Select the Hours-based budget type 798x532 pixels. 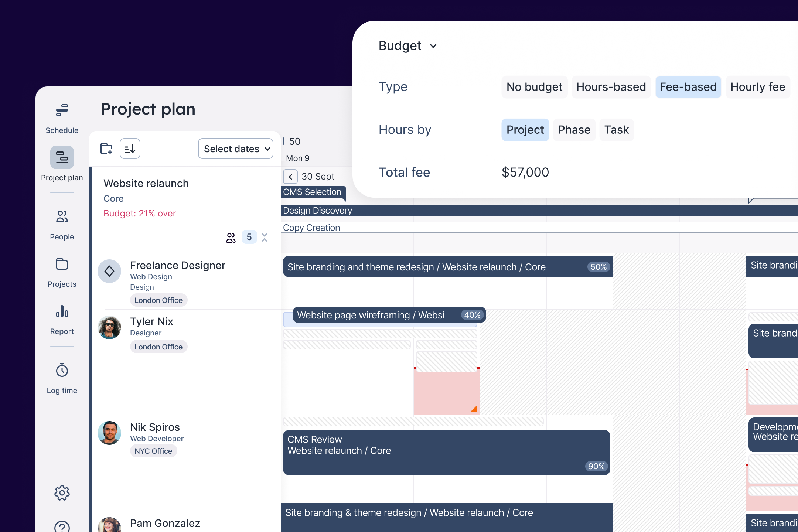click(x=611, y=87)
